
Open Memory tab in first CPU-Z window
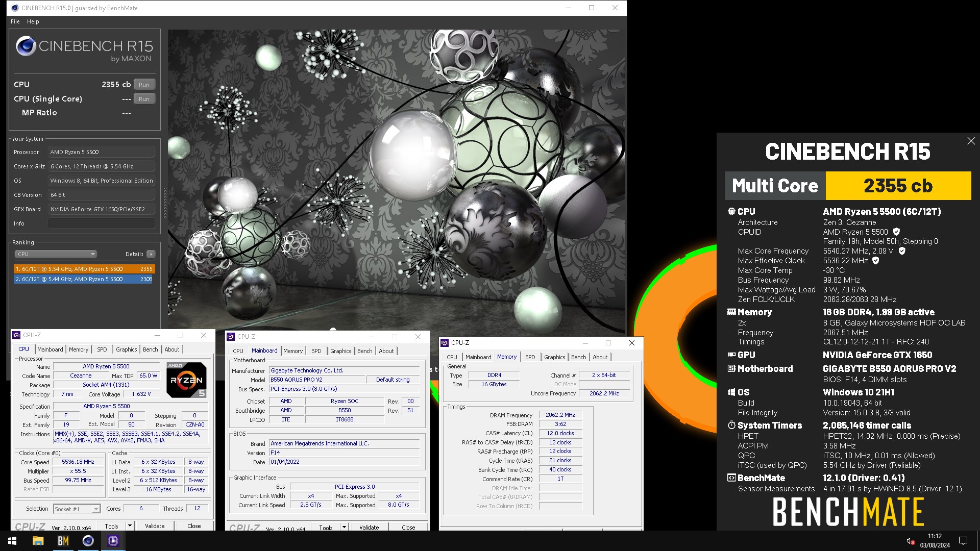click(79, 349)
